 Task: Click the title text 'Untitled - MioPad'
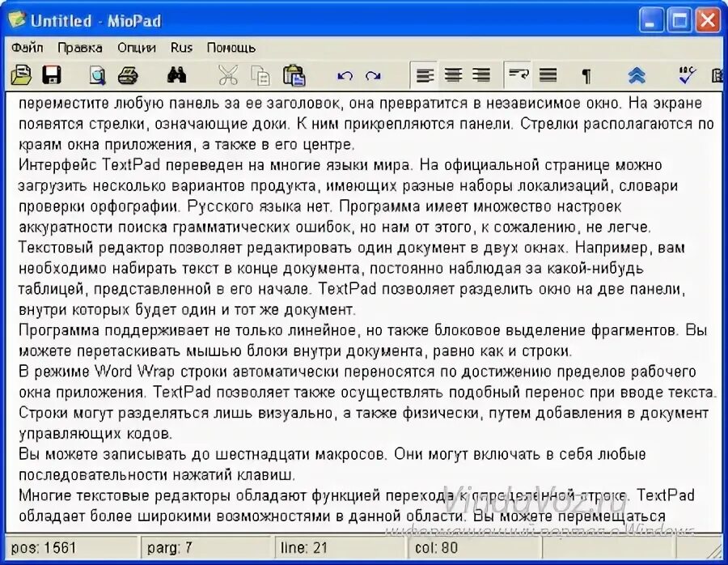point(95,20)
